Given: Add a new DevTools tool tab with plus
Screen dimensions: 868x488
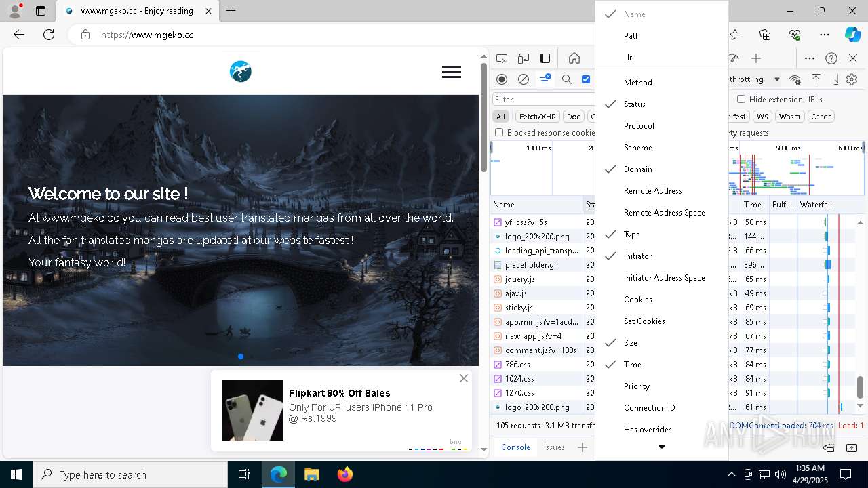Looking at the screenshot, I should 756,58.
